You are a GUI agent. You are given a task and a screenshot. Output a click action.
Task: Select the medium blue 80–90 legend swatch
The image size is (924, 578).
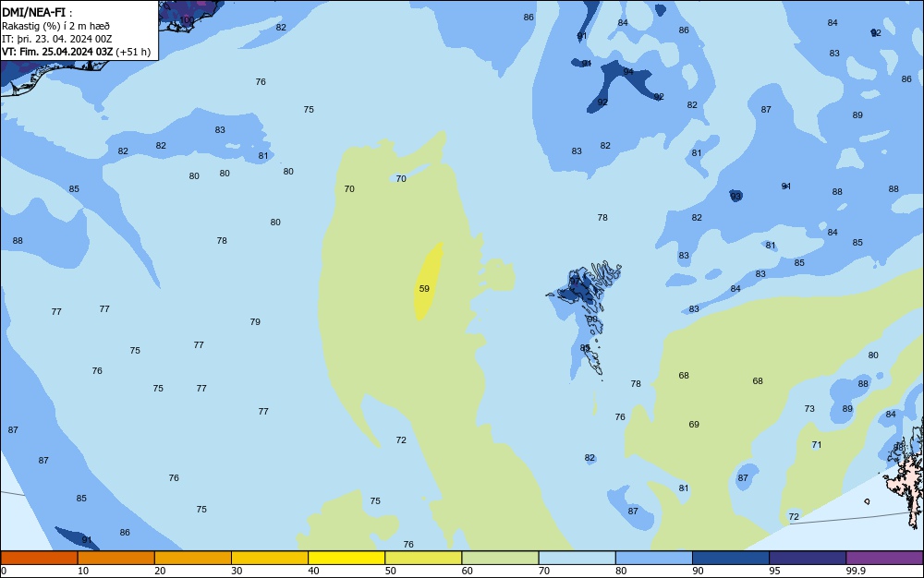tap(653, 558)
